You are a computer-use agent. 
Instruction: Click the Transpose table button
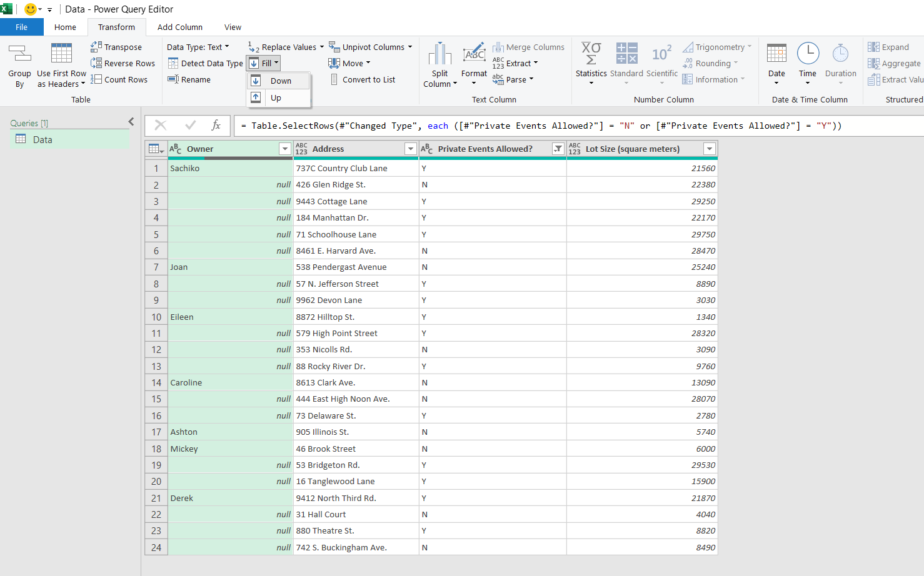tap(116, 47)
